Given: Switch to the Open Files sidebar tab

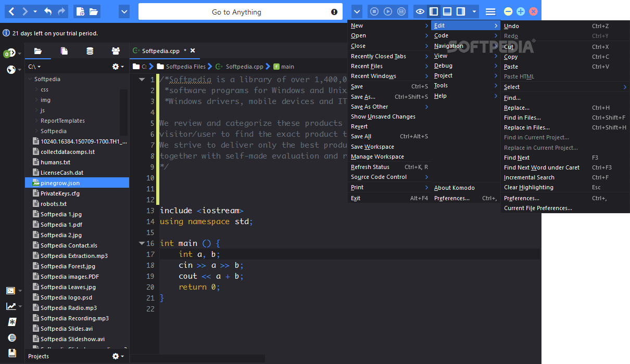Looking at the screenshot, I should point(64,51).
